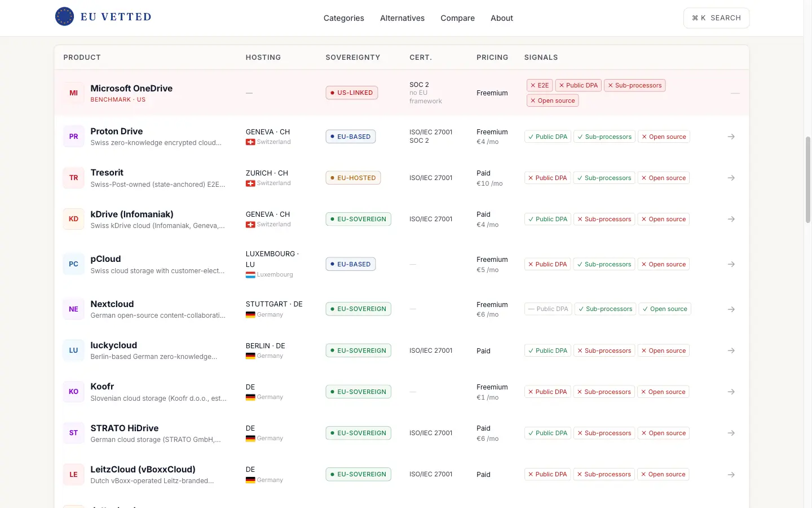This screenshot has width=812, height=508.
Task: Click the KD avatar for kDrive
Action: click(x=73, y=219)
